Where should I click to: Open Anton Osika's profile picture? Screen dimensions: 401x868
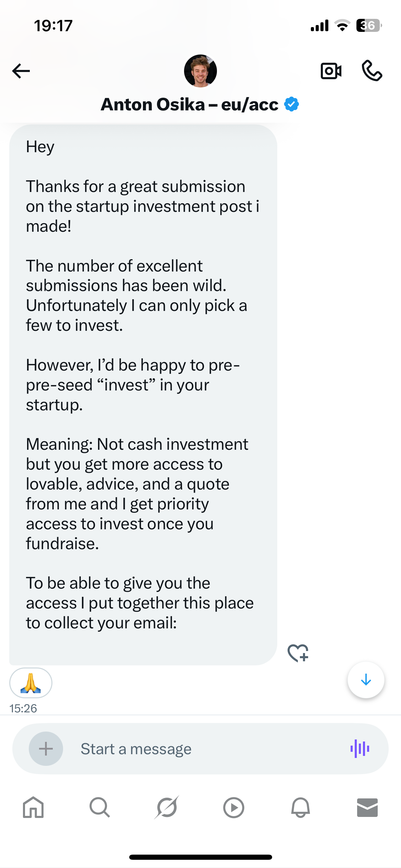click(x=200, y=71)
